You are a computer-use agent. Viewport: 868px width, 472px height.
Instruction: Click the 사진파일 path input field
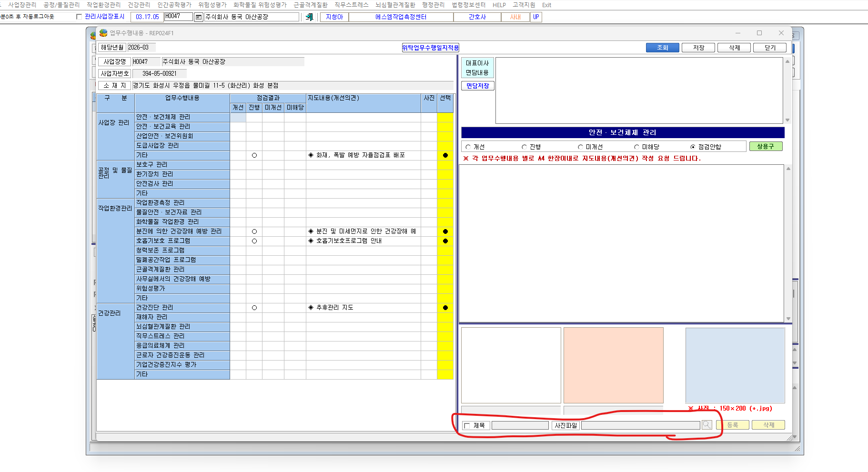click(x=641, y=425)
